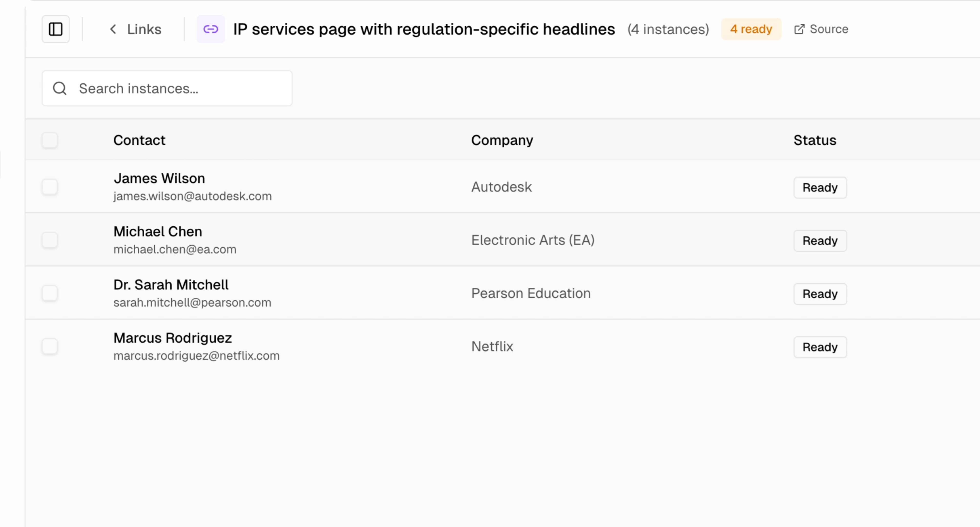This screenshot has width=980, height=527.
Task: Check the Michael Chen row checkbox
Action: point(50,240)
